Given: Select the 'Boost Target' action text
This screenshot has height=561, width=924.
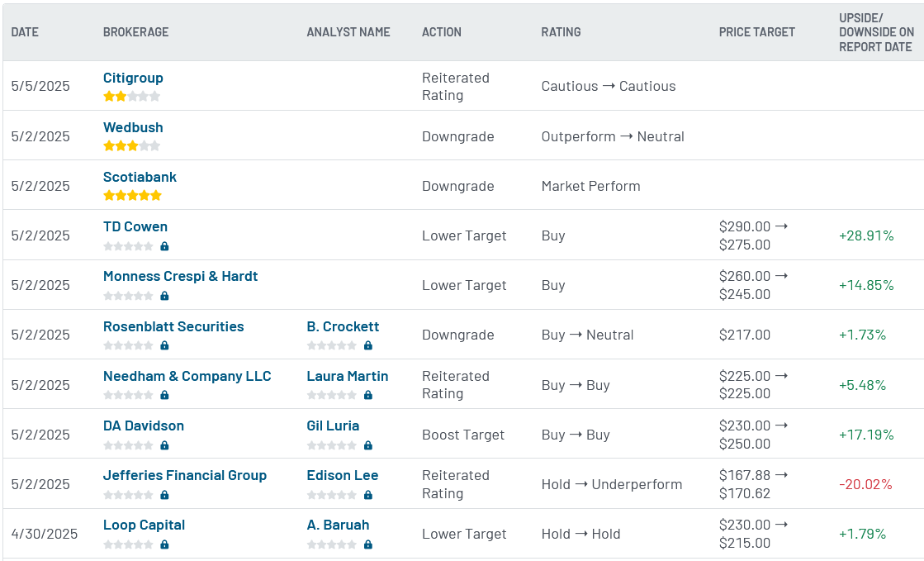Looking at the screenshot, I should 463,435.
